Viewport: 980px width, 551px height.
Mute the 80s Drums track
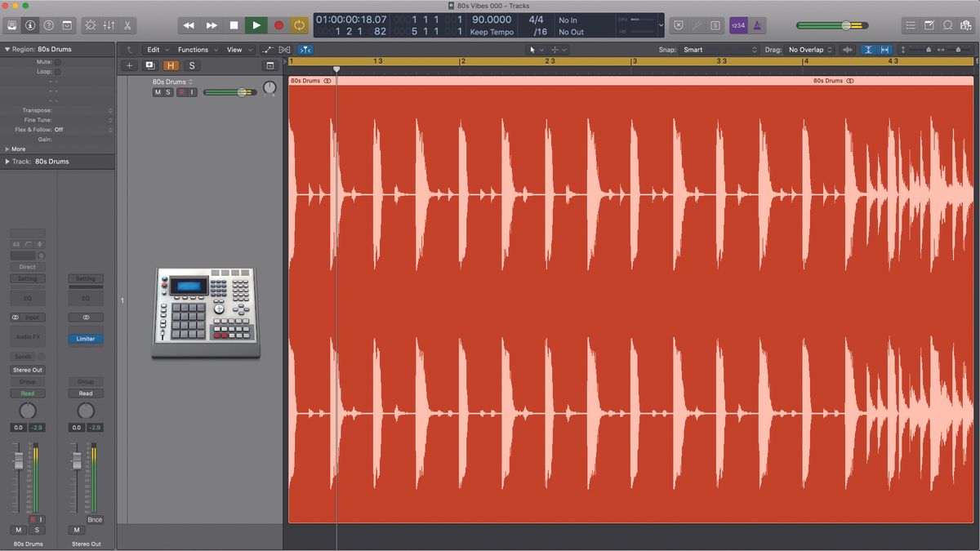(x=158, y=91)
